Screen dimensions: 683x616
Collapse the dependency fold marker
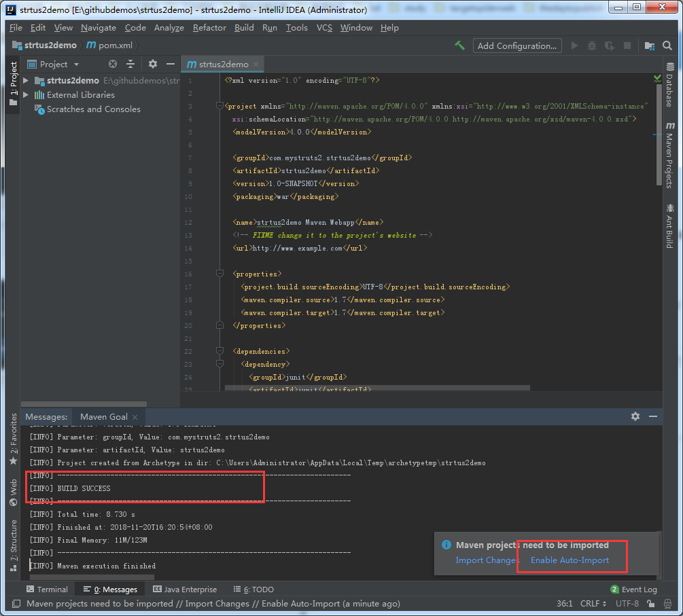[x=220, y=363]
